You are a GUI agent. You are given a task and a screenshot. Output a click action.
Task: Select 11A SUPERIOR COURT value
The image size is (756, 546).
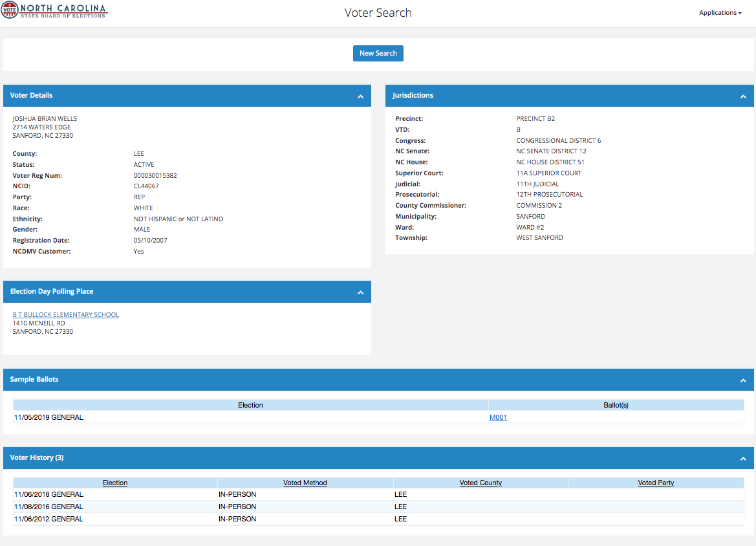pos(548,173)
